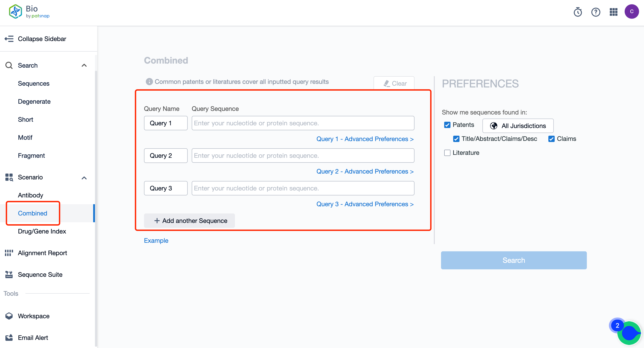Open the floating chat widget
This screenshot has width=644, height=348.
click(629, 333)
